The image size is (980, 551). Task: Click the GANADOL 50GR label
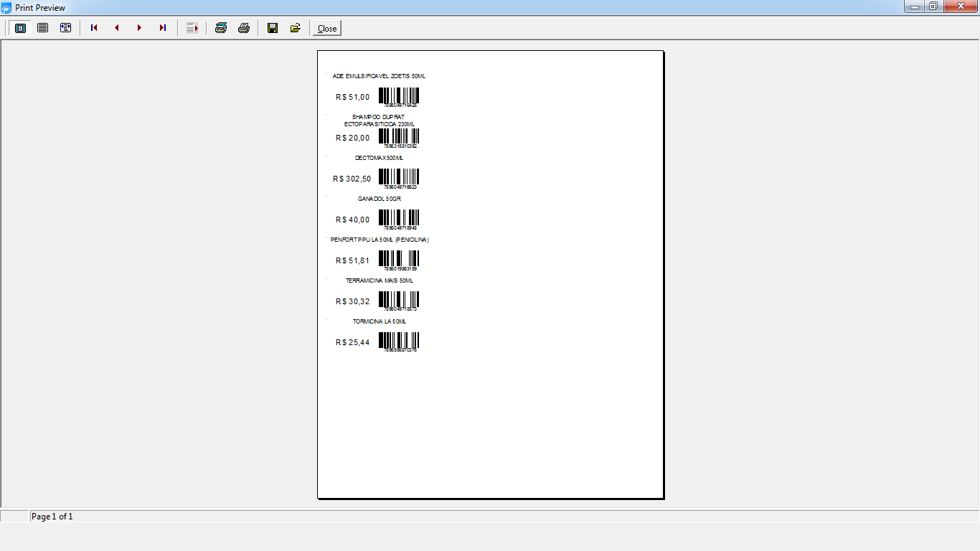pos(379,199)
